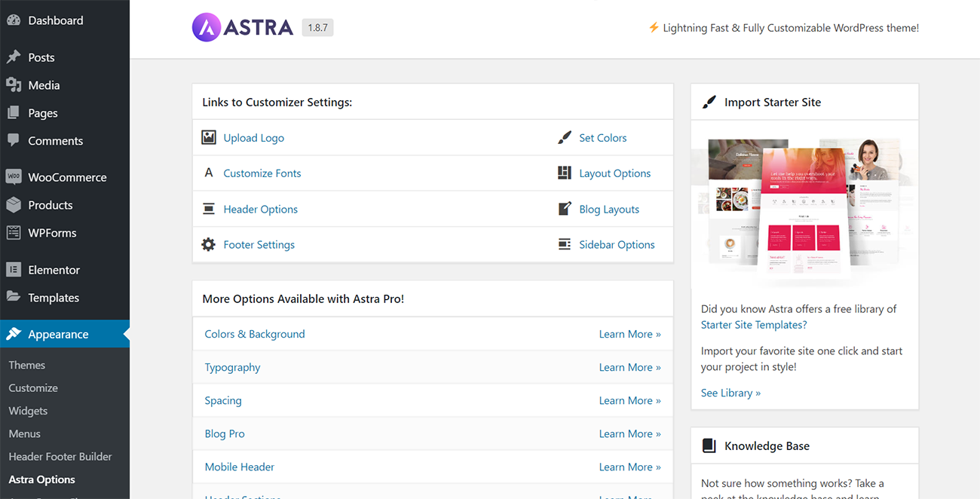The image size is (980, 499).
Task: Open the Starter Site Templates link
Action: (x=754, y=325)
